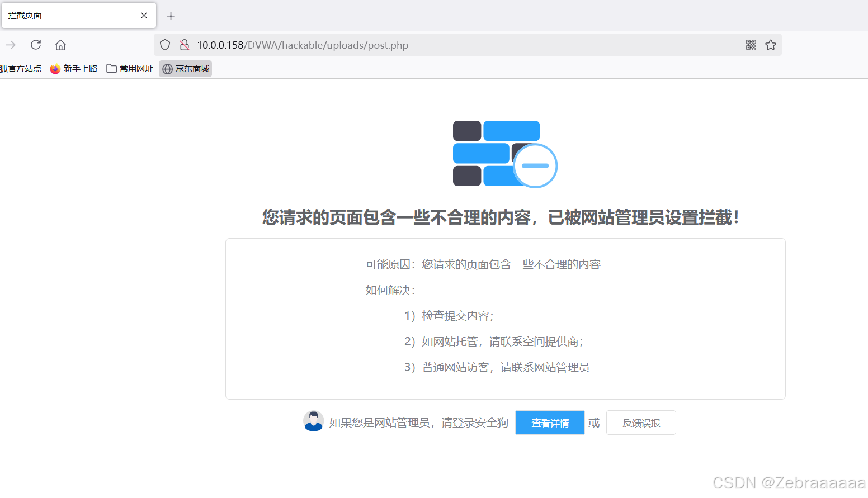Click the text 请联系网站管理员

pos(545,367)
